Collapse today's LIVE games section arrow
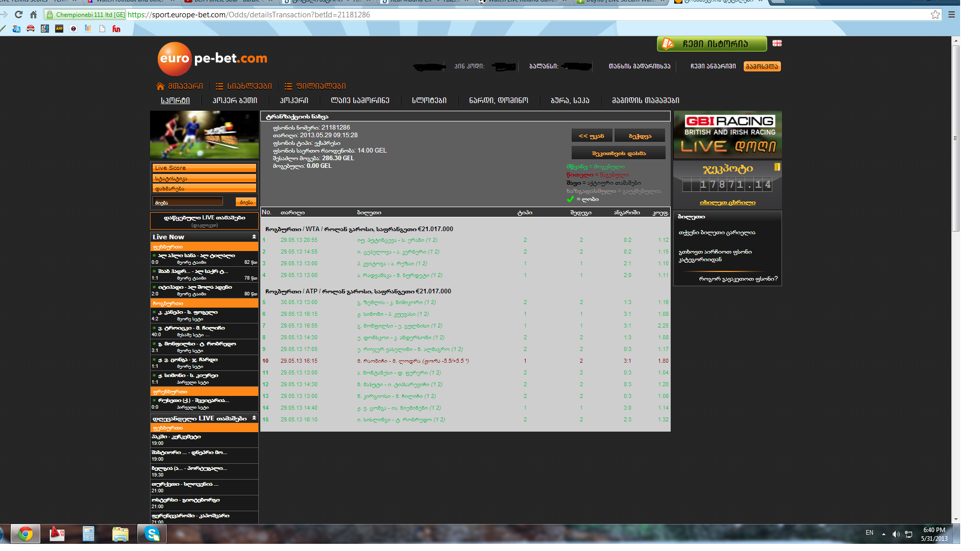Screen dimensions: 980x551 pyautogui.click(x=254, y=418)
